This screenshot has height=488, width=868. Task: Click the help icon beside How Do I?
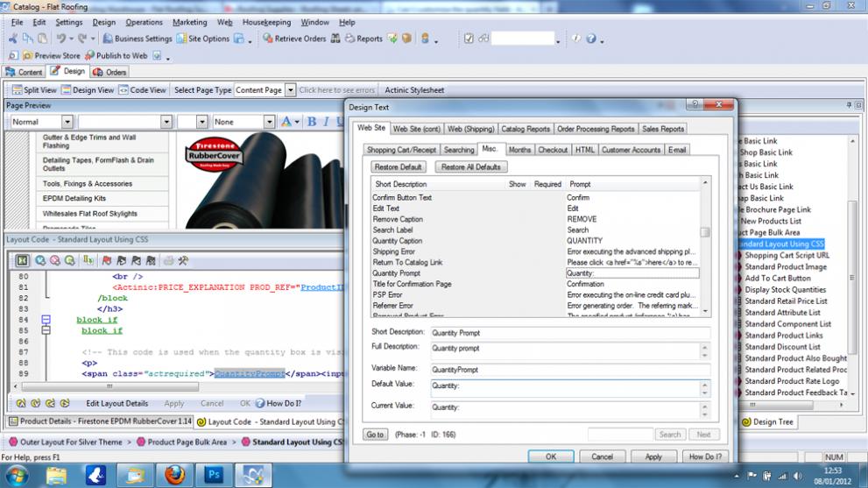coord(260,404)
